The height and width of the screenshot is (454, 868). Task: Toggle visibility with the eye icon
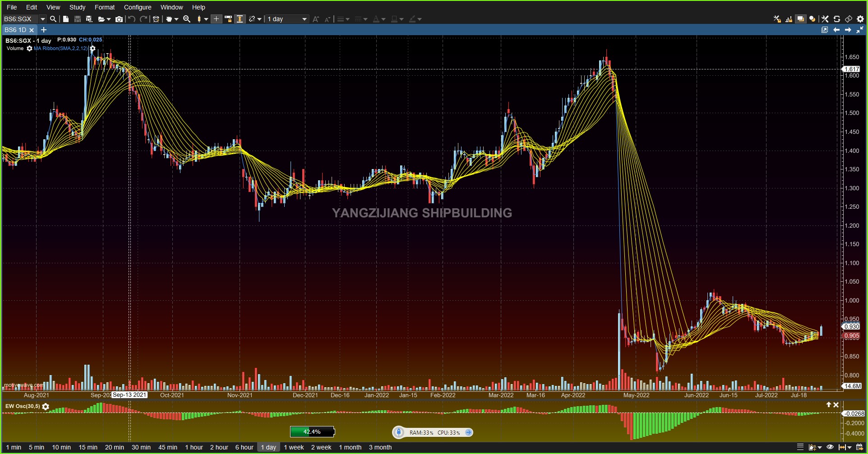pos(830,447)
